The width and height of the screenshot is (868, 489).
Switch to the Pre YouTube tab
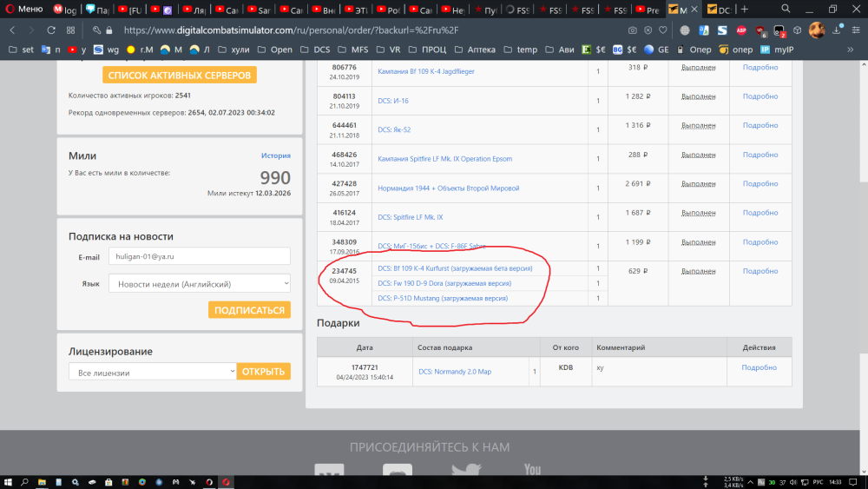(648, 10)
